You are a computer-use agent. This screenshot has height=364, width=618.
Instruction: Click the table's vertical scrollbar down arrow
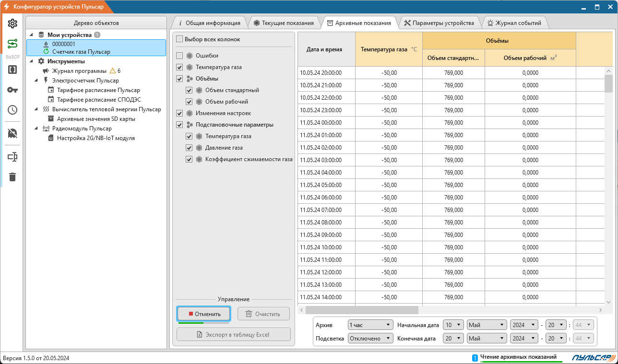(608, 302)
